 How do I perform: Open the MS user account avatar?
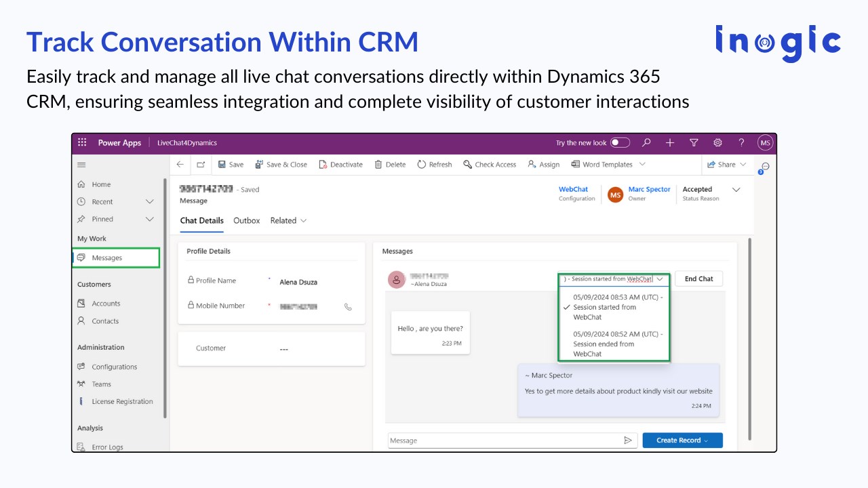point(765,142)
